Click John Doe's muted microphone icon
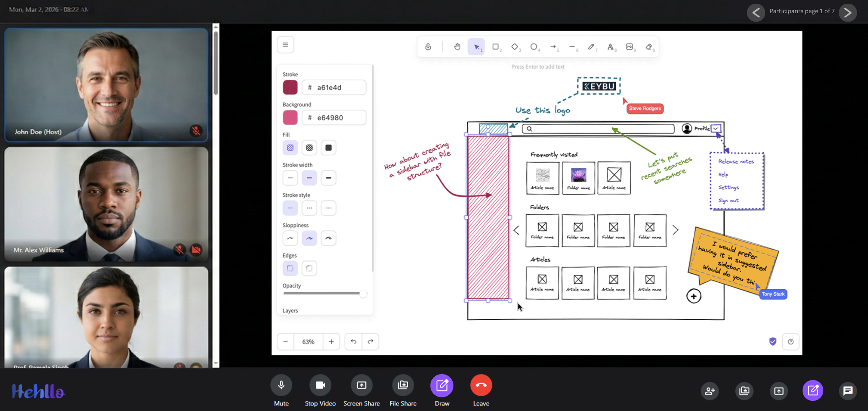 coord(196,131)
